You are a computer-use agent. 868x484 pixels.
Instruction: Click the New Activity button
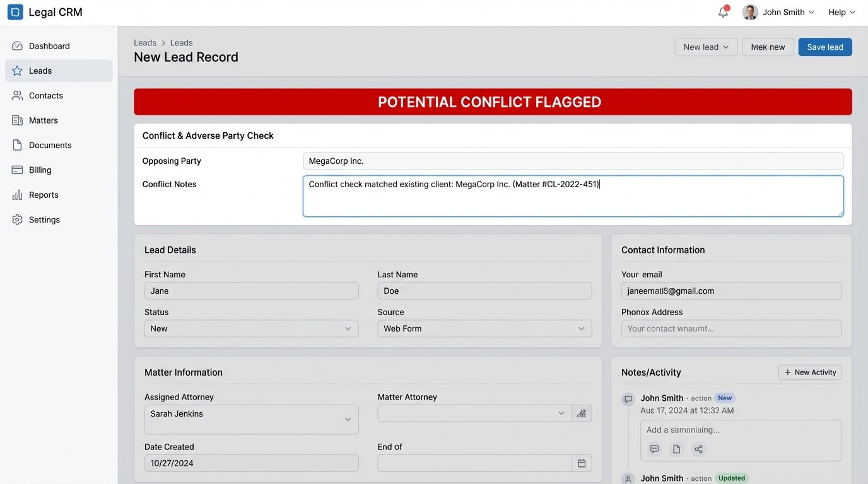pos(809,372)
